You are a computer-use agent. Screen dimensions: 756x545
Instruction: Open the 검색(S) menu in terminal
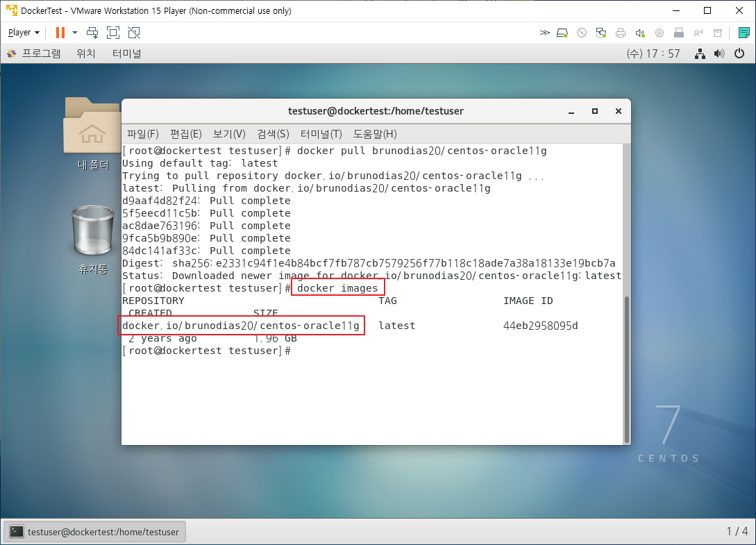273,133
